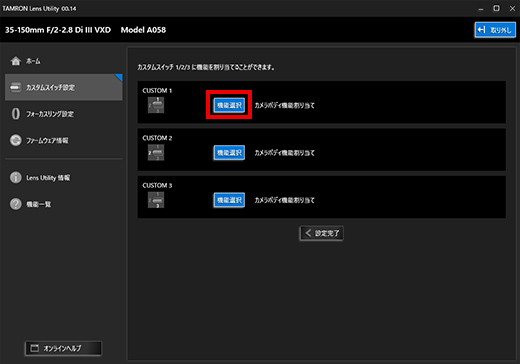Open the online help button
The width and height of the screenshot is (520, 364).
[x=63, y=348]
